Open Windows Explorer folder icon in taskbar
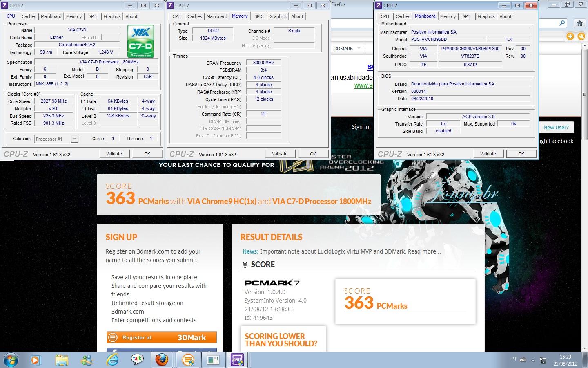588x368 pixels. point(62,360)
